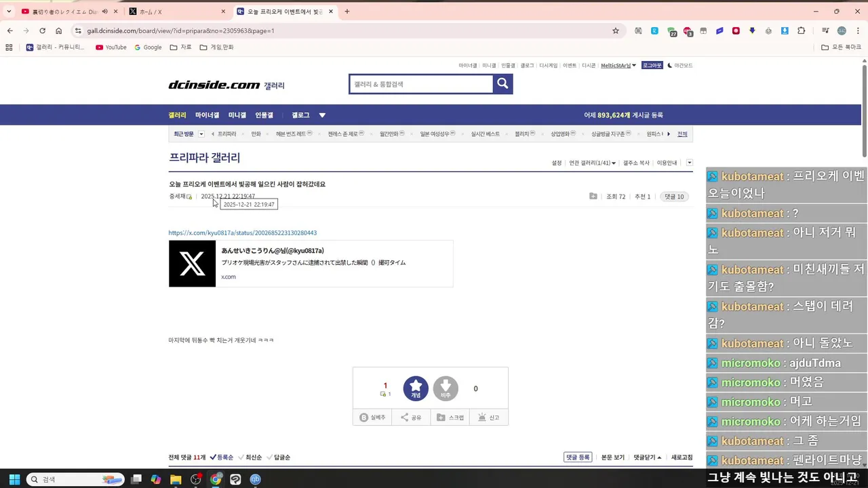Sort comments by 답글순
The image size is (868, 488).
coord(279,457)
